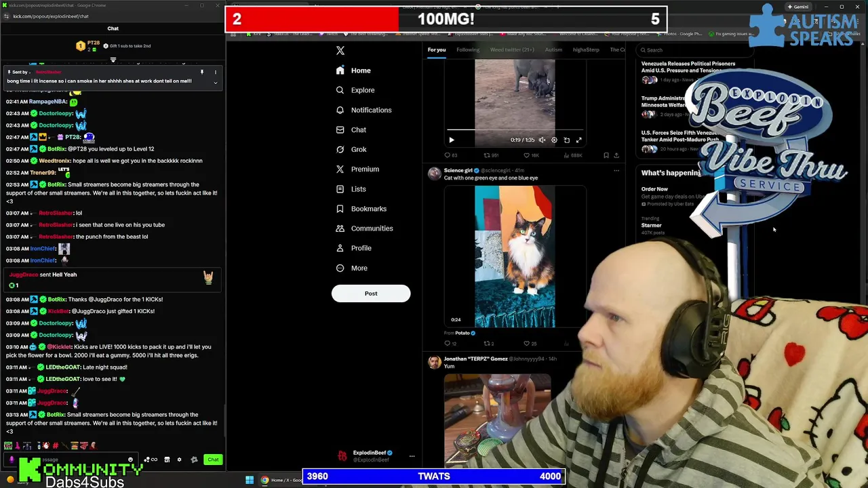Image resolution: width=868 pixels, height=488 pixels.
Task: Open the cat video thumbnail
Action: click(515, 257)
